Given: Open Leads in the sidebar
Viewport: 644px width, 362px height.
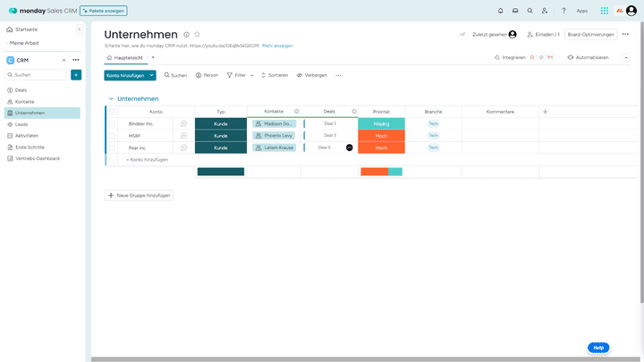Looking at the screenshot, I should tap(21, 124).
